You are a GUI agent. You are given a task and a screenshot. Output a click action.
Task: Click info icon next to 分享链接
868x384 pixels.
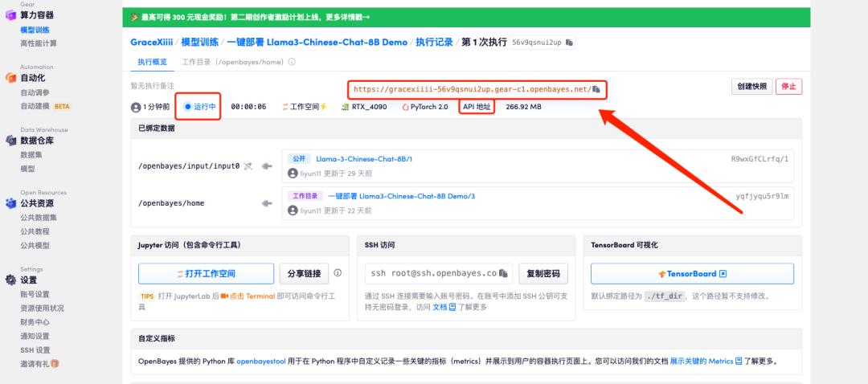(338, 273)
